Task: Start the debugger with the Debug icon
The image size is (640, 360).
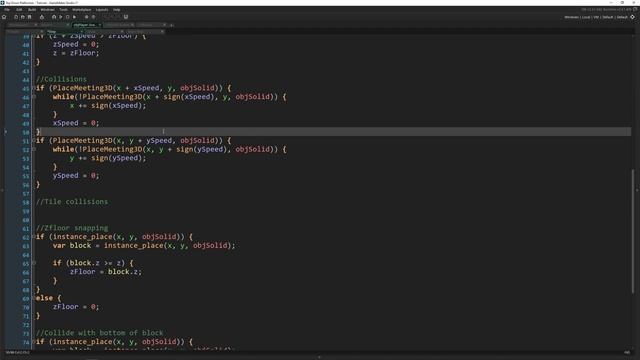Action: [54, 17]
